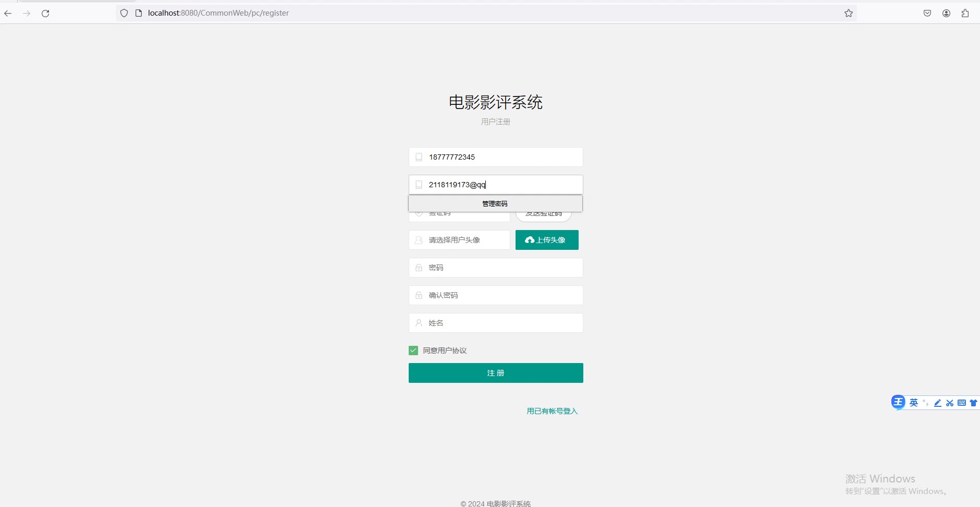Click the person icon in 姓名 field

click(419, 323)
